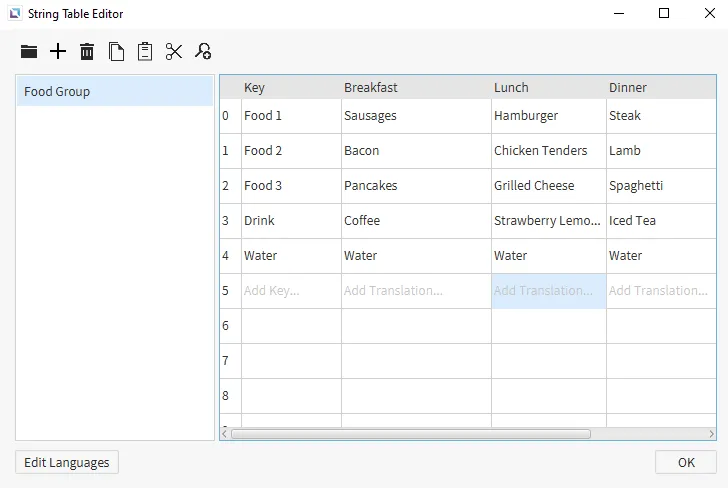Click the trash can delete icon
This screenshot has height=488, width=728.
pos(87,52)
